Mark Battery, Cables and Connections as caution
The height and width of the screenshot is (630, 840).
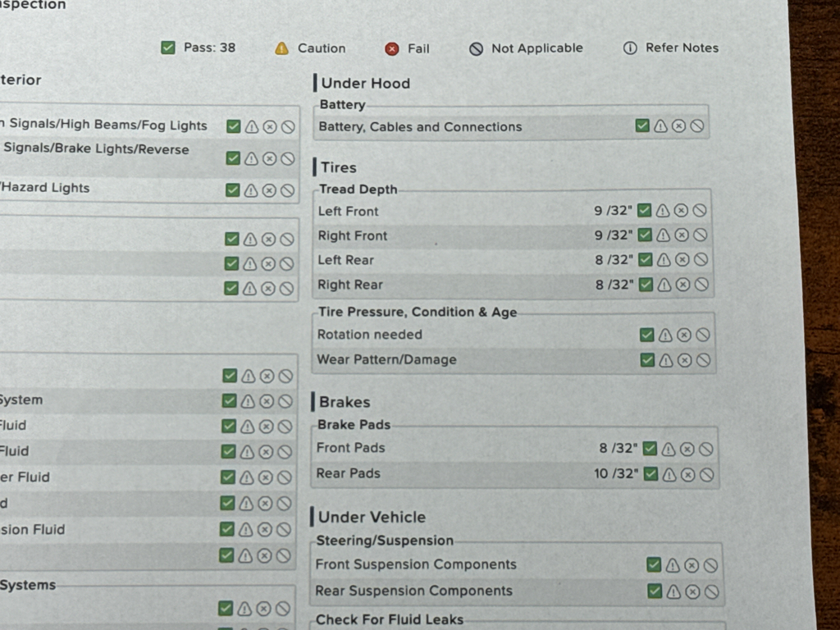(660, 126)
